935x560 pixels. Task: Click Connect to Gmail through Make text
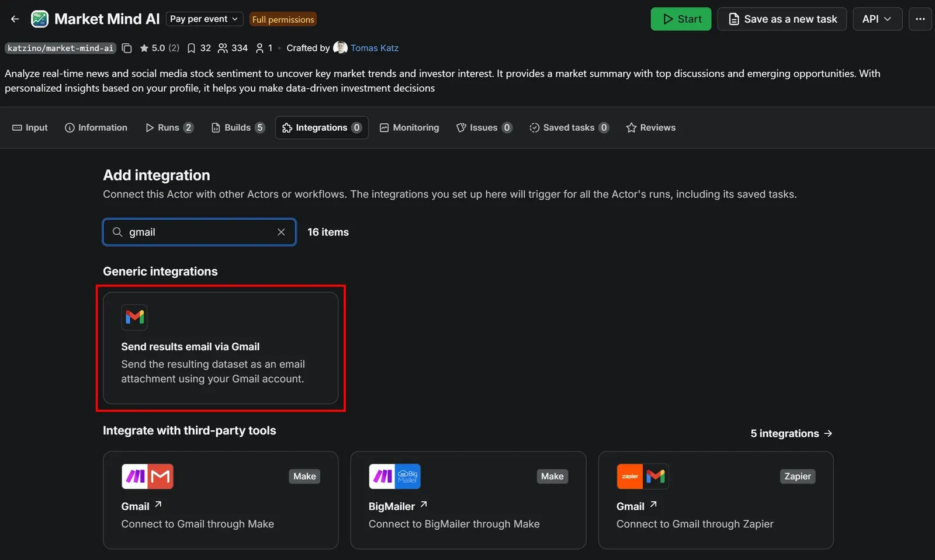point(198,524)
